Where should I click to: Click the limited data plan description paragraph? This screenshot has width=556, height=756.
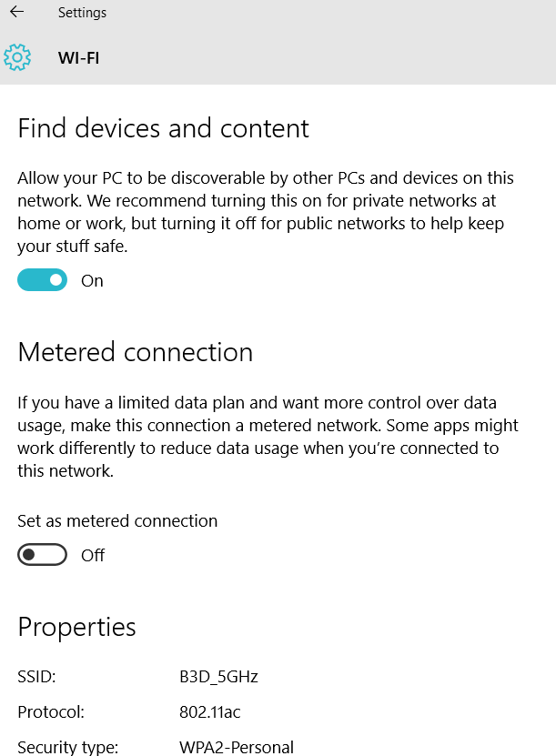click(x=268, y=437)
